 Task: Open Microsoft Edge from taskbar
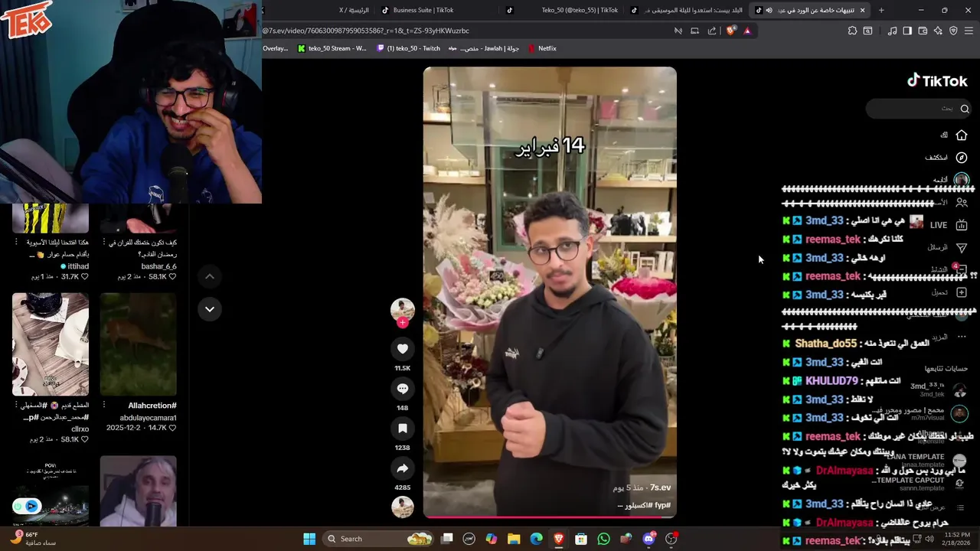coord(537,539)
